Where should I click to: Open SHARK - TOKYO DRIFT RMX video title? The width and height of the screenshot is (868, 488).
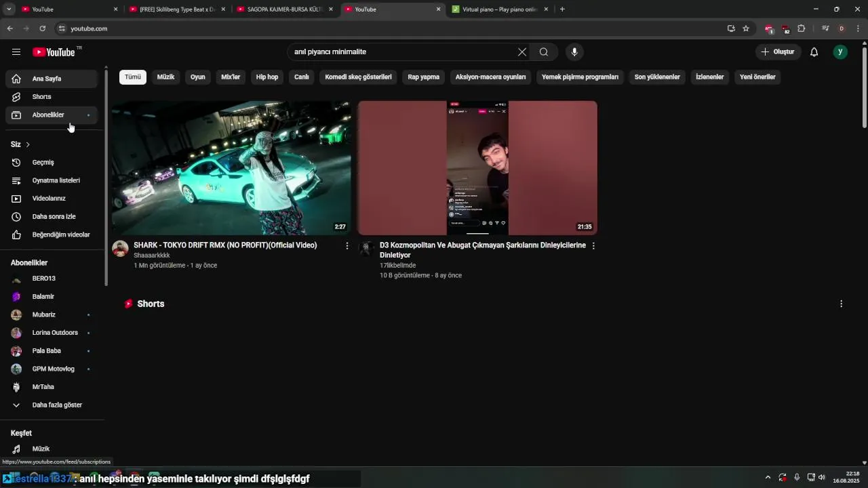tap(225, 245)
